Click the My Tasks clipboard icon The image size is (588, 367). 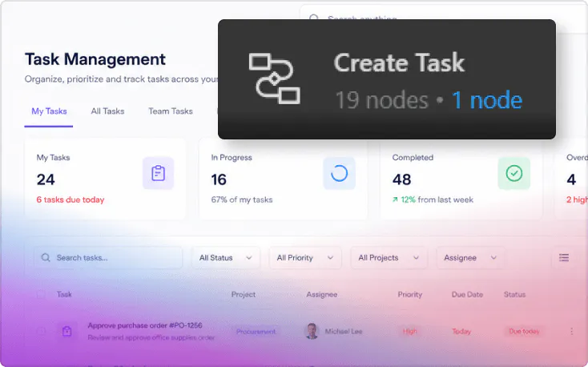tap(158, 173)
